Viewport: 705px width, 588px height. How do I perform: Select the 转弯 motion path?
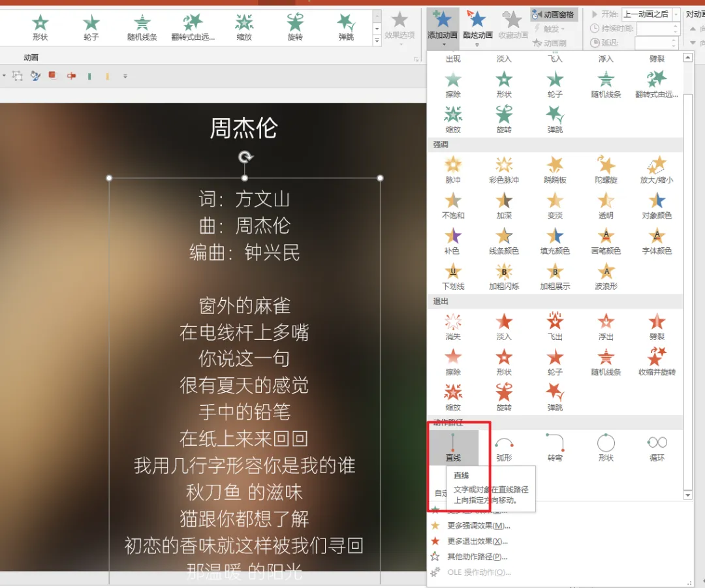[x=555, y=447]
